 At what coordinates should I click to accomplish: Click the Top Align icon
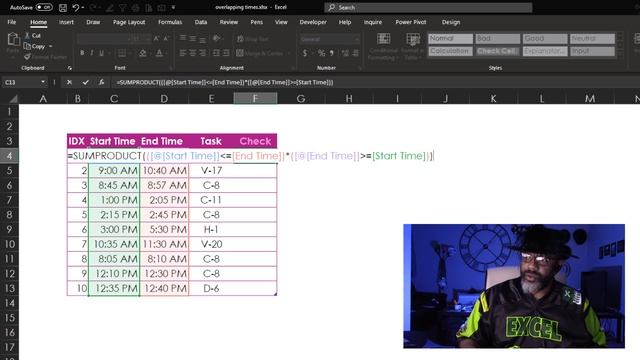tap(183, 39)
